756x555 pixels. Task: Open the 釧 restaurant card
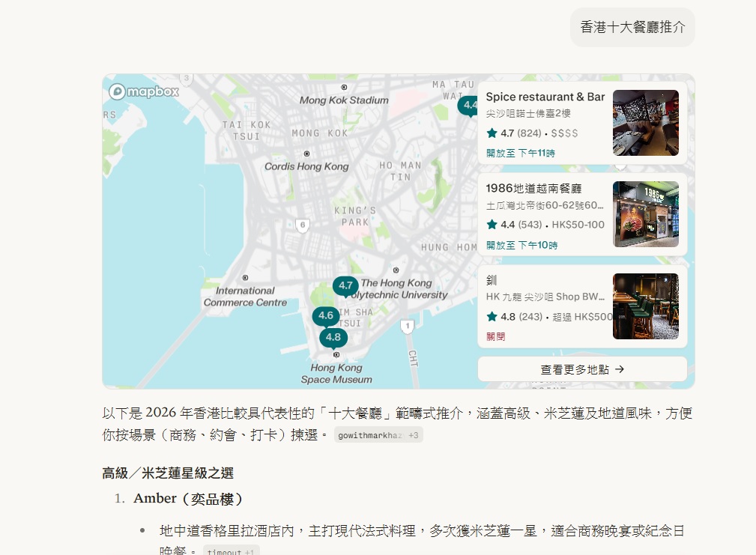[x=582, y=306]
